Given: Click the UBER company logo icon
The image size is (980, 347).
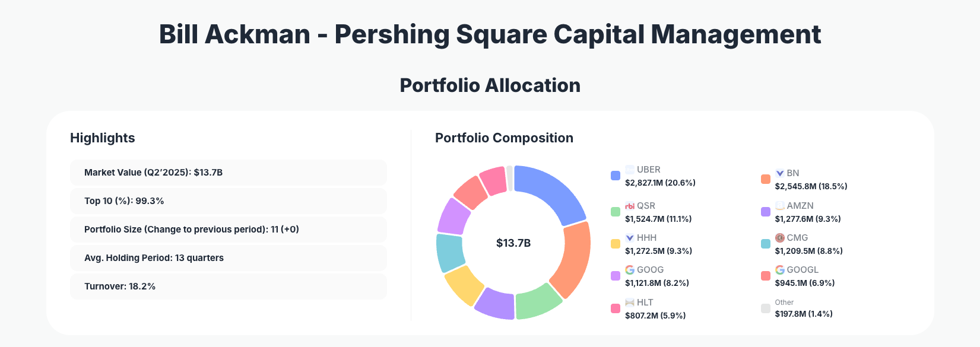Looking at the screenshot, I should tap(630, 170).
